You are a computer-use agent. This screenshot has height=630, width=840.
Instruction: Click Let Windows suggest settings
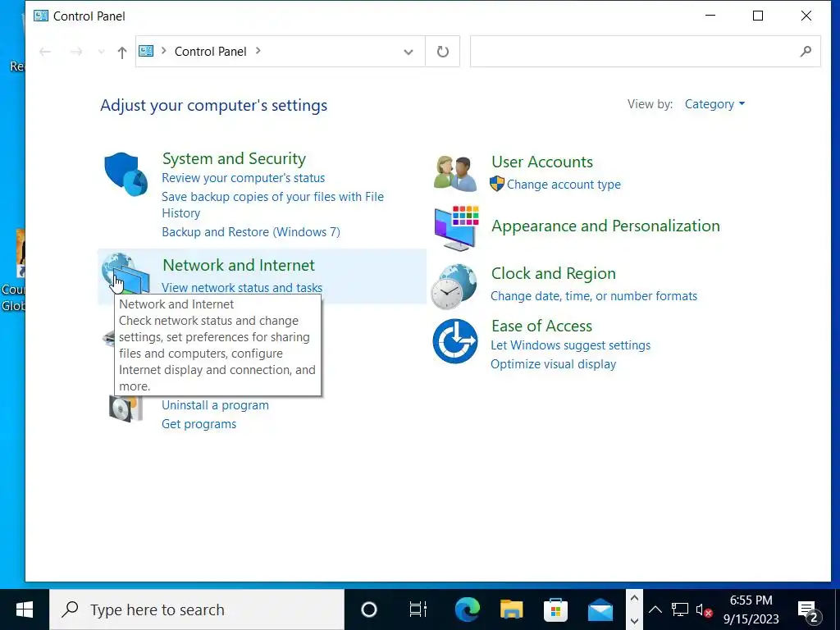pyautogui.click(x=571, y=345)
